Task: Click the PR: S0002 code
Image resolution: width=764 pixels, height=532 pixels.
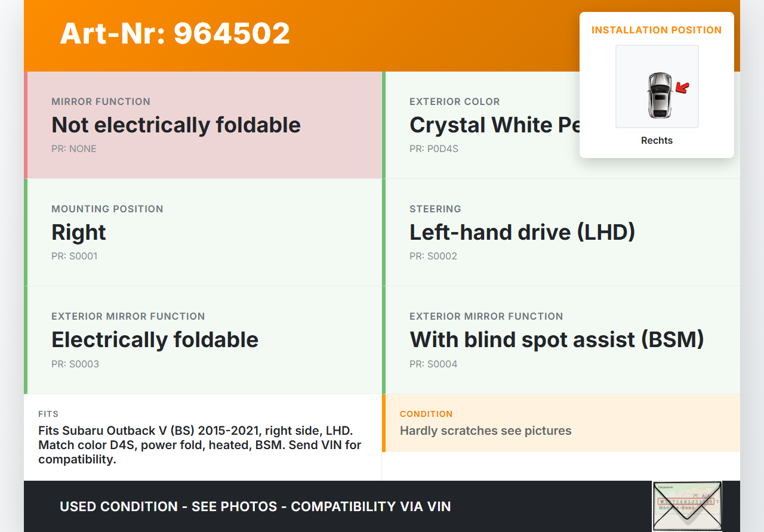Action: (433, 256)
